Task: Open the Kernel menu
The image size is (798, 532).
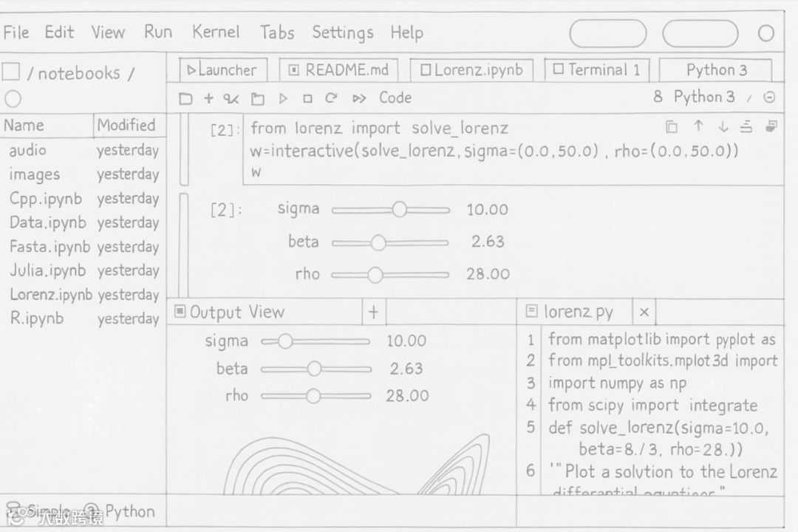Action: [215, 32]
